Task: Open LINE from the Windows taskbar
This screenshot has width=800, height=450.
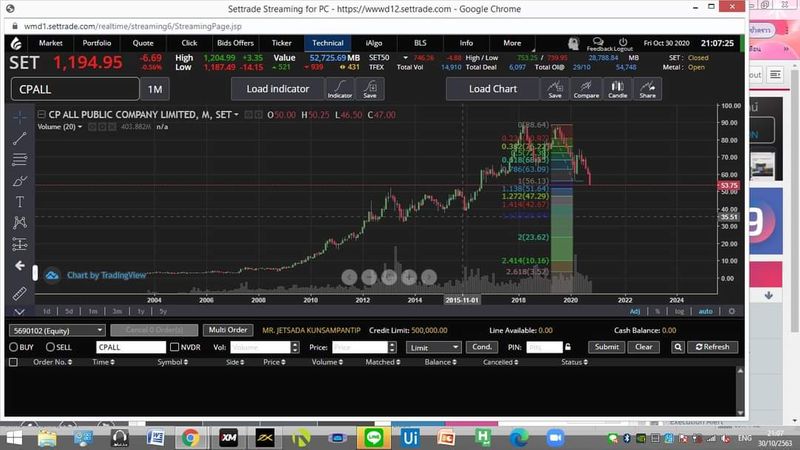Action: [x=374, y=437]
